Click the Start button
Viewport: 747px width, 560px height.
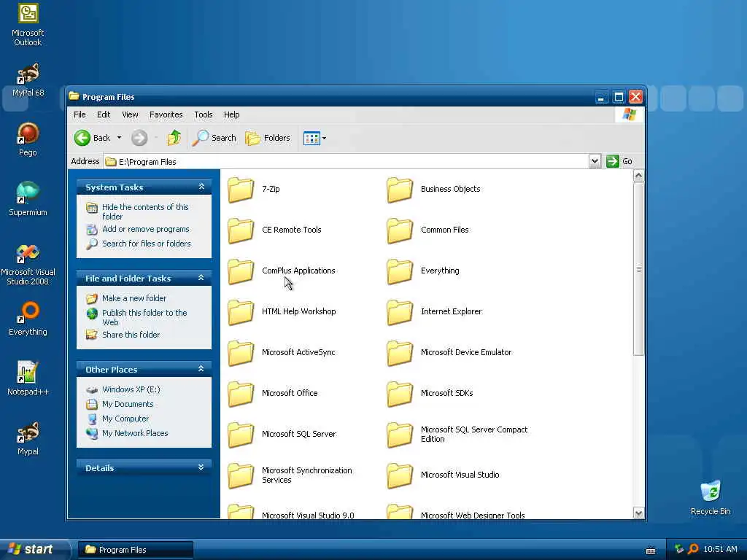point(34,550)
